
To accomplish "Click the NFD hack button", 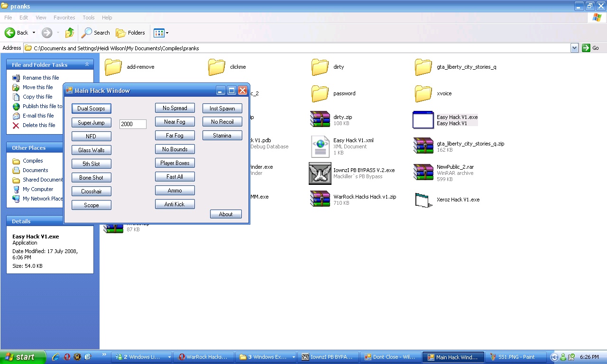I will (x=92, y=136).
